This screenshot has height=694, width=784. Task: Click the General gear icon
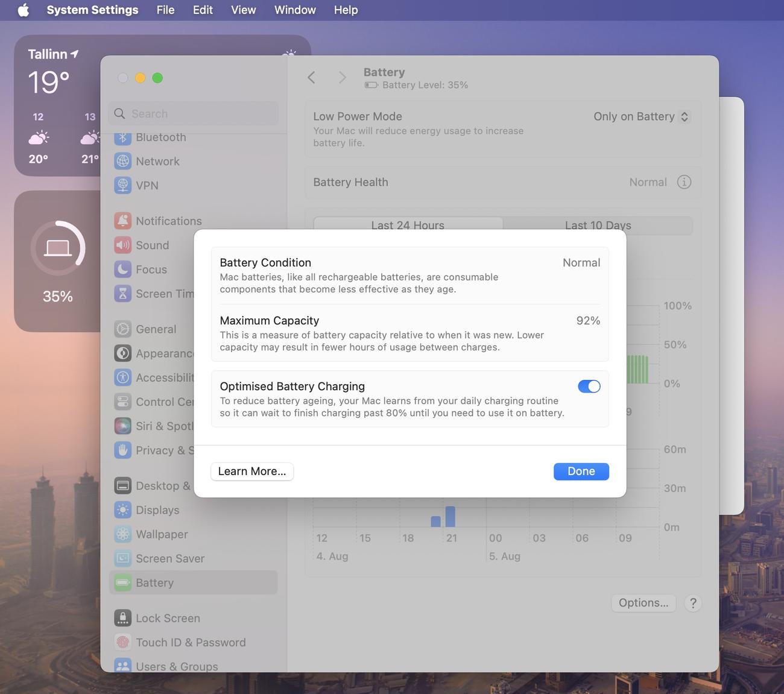coord(122,329)
